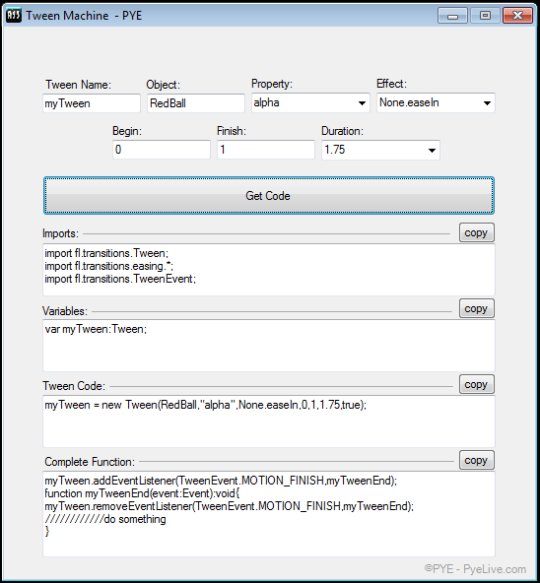
Task: Click the 'Imports:' section label
Action: pyautogui.click(x=61, y=233)
